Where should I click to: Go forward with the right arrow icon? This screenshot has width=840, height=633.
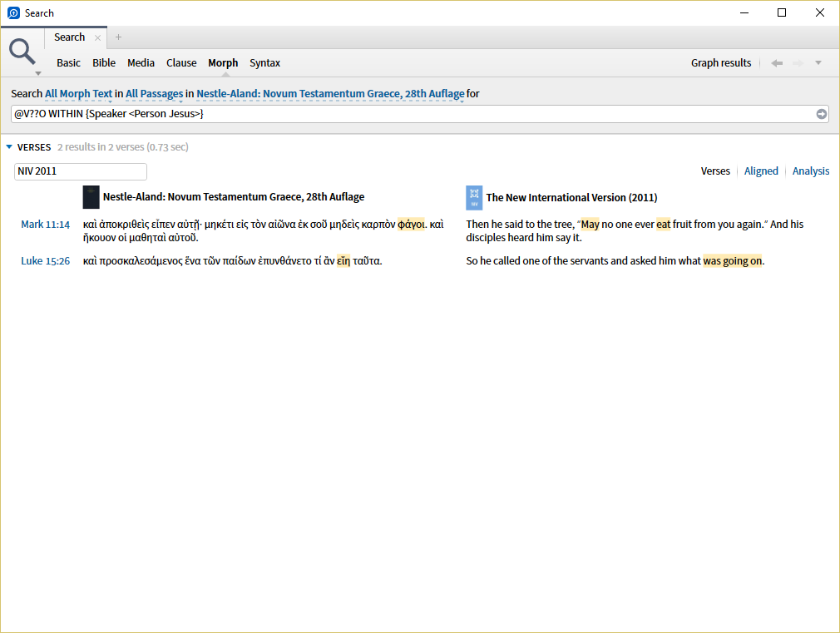tap(798, 63)
